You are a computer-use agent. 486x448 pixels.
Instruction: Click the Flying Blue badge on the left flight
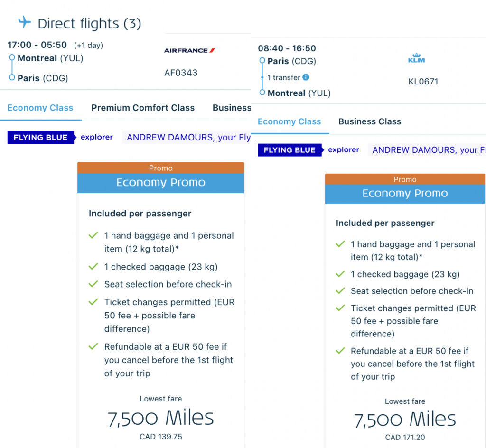(x=41, y=137)
